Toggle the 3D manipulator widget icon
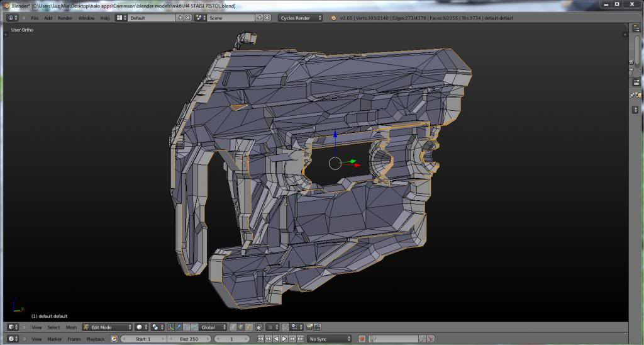644x345 pixels. click(x=171, y=327)
